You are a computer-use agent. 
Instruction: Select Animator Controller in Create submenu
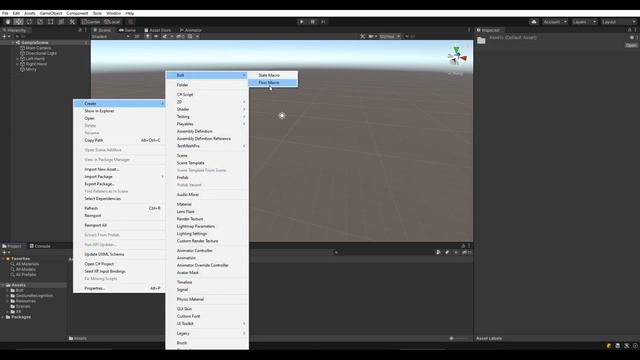tap(207, 251)
